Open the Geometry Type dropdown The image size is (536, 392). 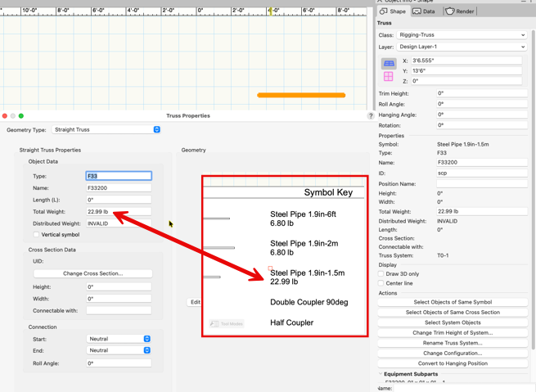[106, 129]
